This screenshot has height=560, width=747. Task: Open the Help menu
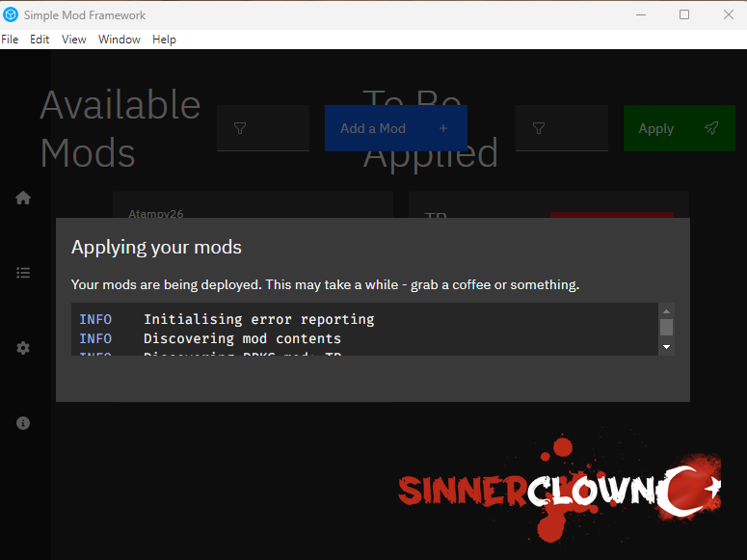point(164,40)
